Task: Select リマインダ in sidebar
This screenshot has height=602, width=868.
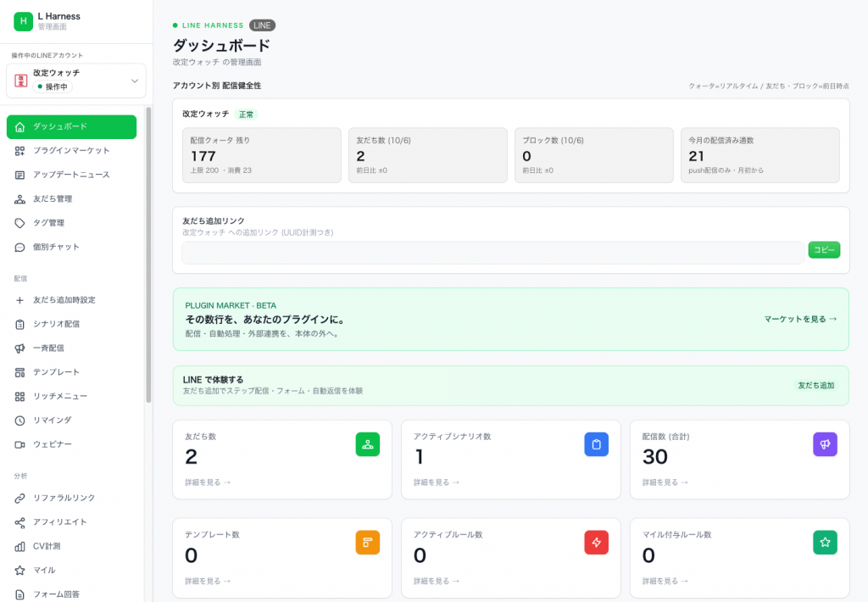Action: coord(71,421)
